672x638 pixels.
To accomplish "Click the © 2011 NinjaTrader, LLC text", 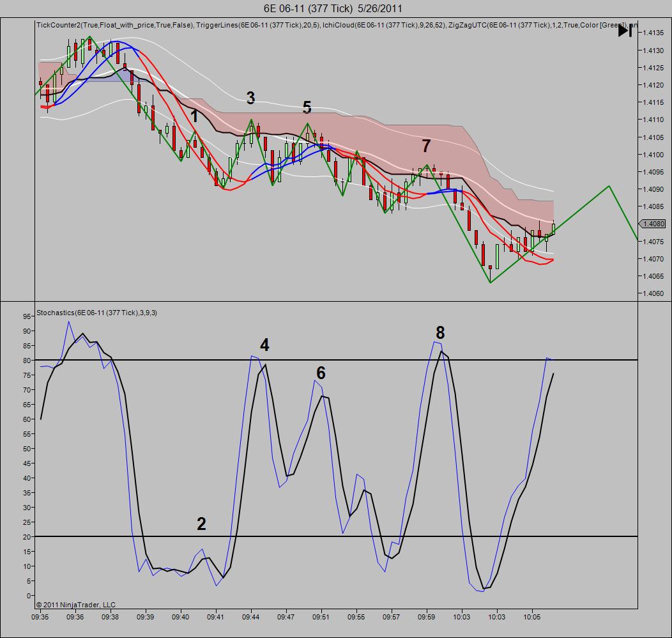I will (76, 605).
